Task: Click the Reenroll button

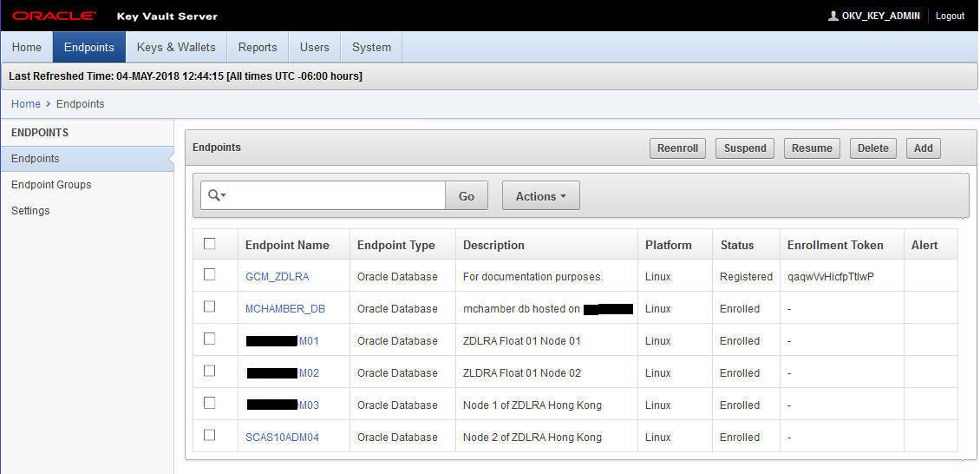Action: pos(677,148)
